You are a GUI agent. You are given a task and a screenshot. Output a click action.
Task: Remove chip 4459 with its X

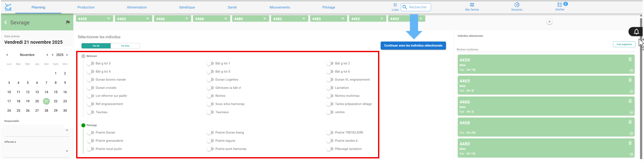pyautogui.click(x=108, y=19)
